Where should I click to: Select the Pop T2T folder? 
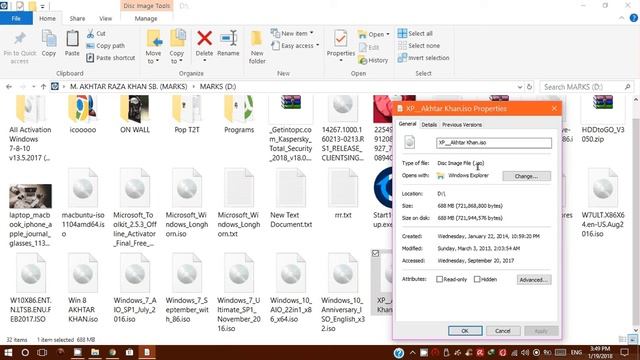187,115
